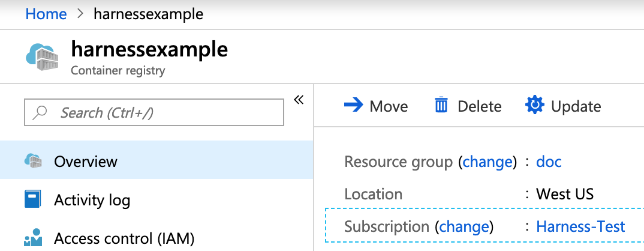Click the Update toolbar button label
This screenshot has width=644, height=251.
[576, 106]
